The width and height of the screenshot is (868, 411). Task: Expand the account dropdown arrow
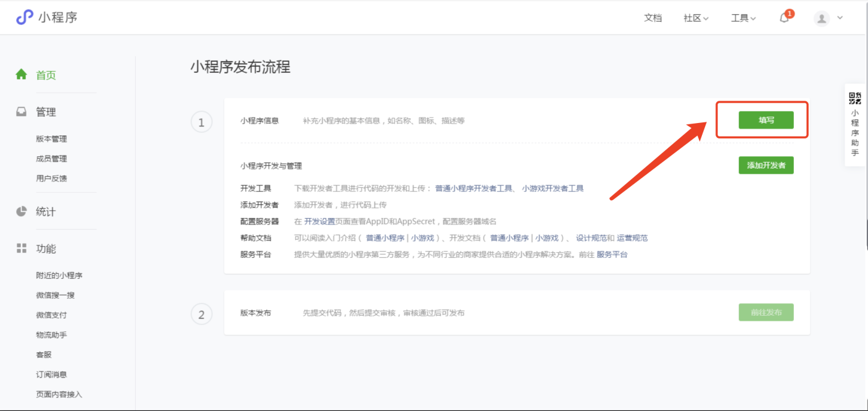840,18
